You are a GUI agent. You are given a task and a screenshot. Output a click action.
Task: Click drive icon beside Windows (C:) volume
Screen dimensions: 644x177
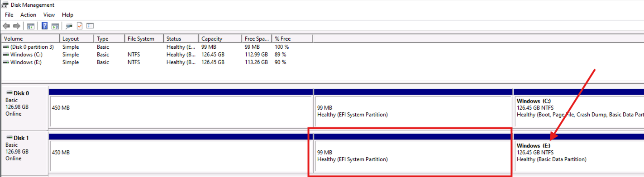pyautogui.click(x=6, y=55)
